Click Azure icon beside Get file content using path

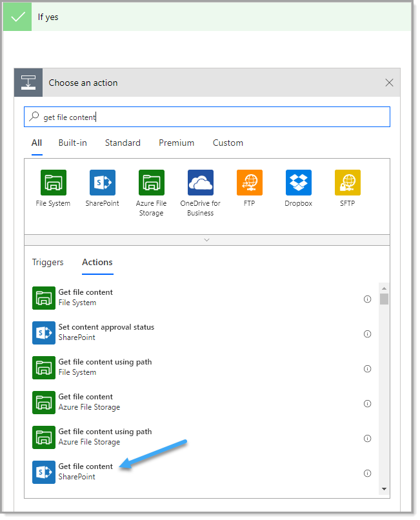(44, 437)
